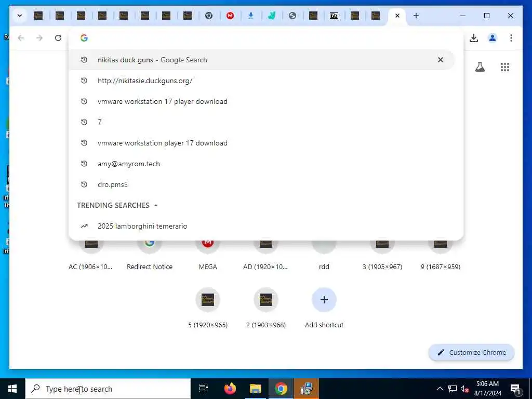Close the current new tab
Viewport: 532px width, 399px height.
point(397,16)
